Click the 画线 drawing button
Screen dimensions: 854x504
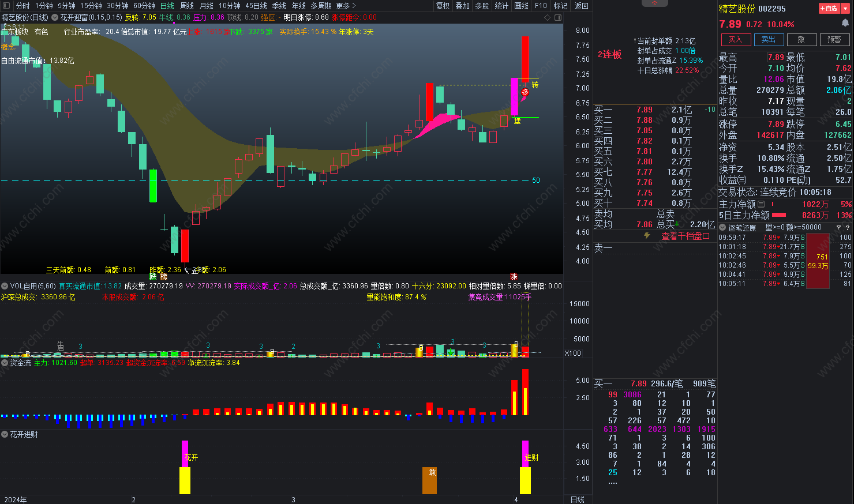click(521, 6)
